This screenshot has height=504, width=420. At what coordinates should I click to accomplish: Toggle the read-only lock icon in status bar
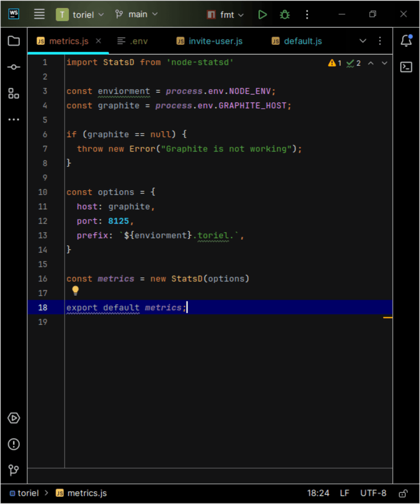(x=403, y=493)
